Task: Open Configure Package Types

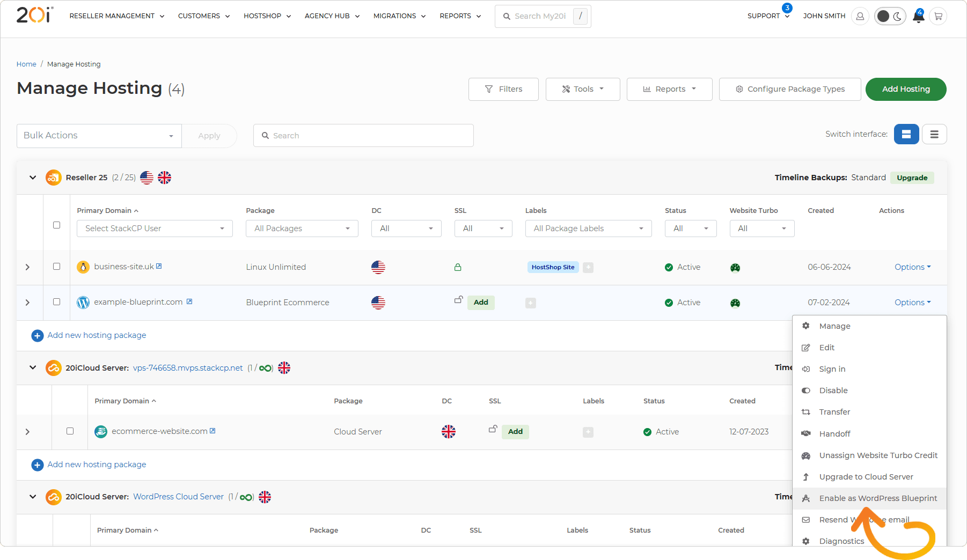Action: pos(790,89)
